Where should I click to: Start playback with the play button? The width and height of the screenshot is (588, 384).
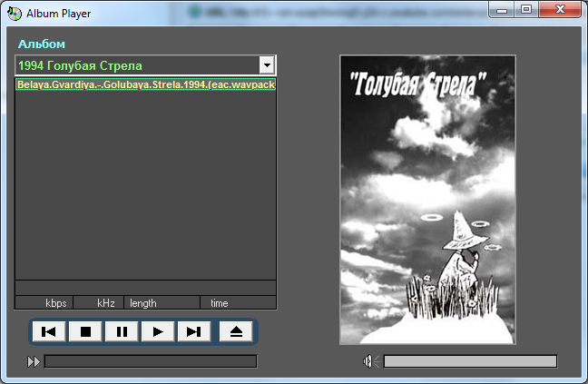(x=158, y=332)
